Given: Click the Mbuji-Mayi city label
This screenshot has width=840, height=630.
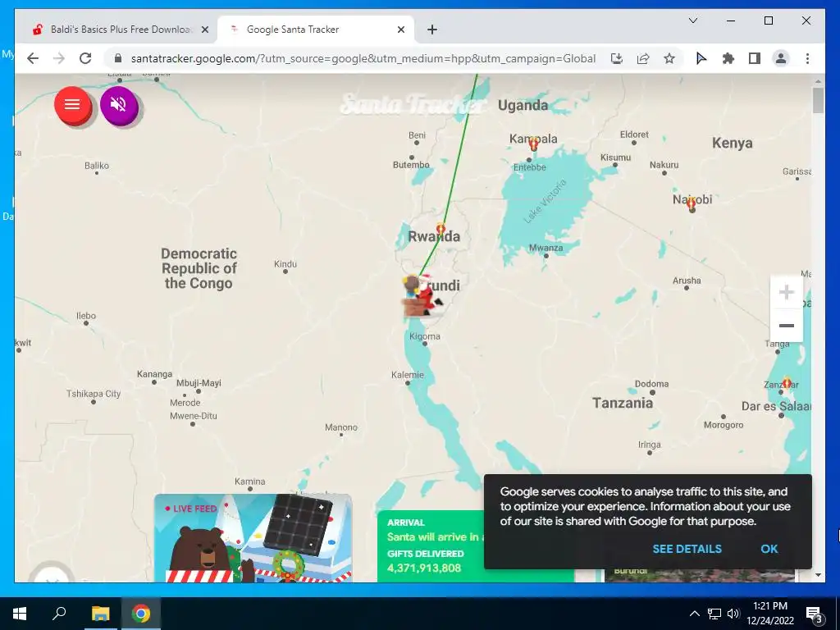Looking at the screenshot, I should point(199,383).
